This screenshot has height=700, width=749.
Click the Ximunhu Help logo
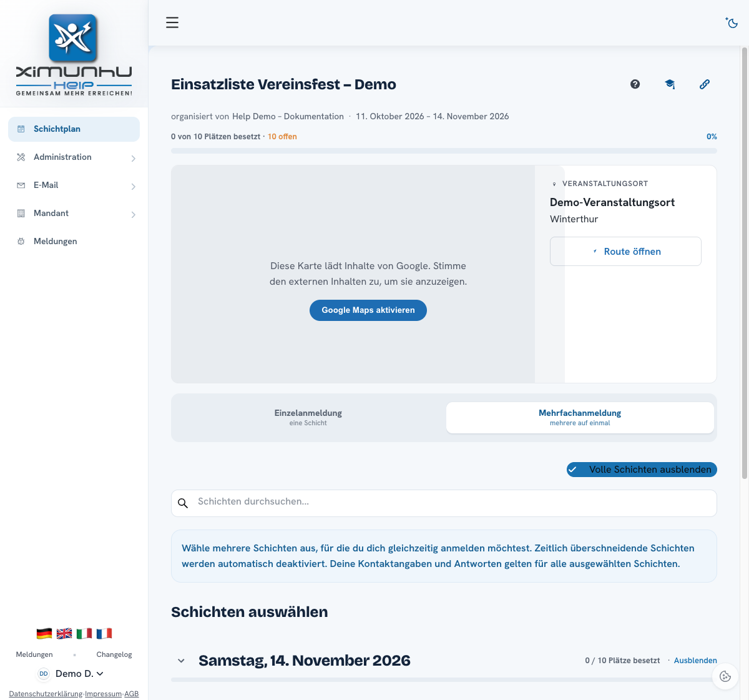click(x=74, y=55)
